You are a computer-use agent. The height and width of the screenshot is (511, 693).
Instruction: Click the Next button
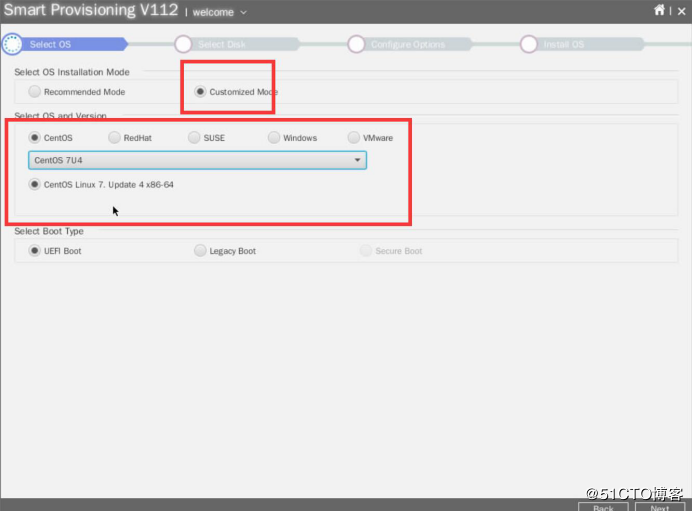(x=660, y=507)
